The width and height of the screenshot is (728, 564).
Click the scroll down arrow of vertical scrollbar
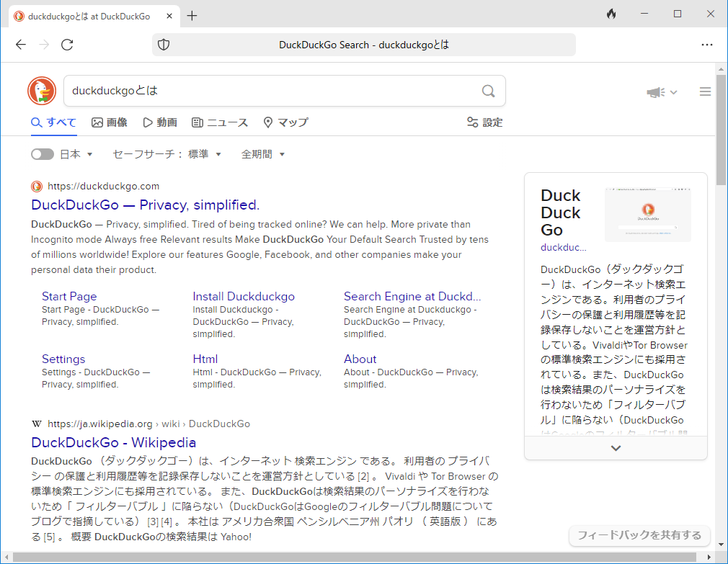(x=721, y=544)
